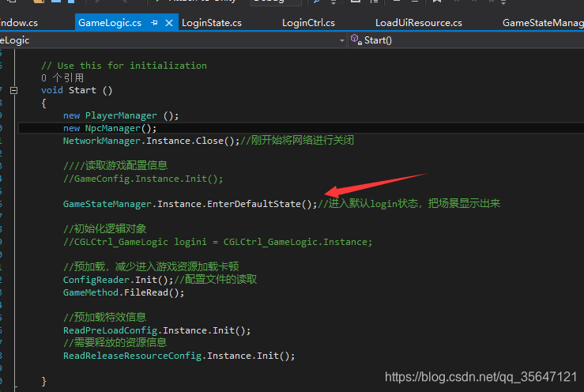The width and height of the screenshot is (584, 392).
Task: Pin the GameLogic.cs tab
Action: click(154, 23)
